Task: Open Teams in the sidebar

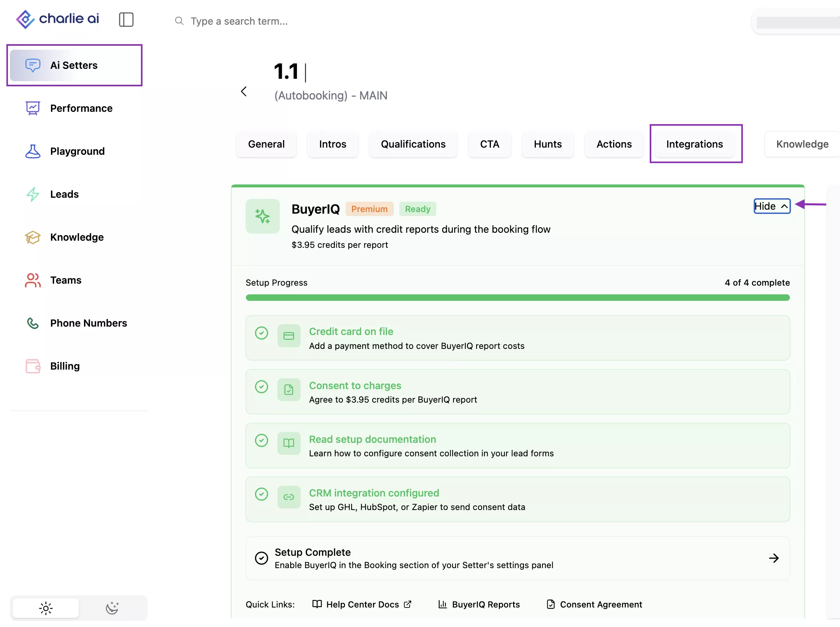Action: (66, 280)
